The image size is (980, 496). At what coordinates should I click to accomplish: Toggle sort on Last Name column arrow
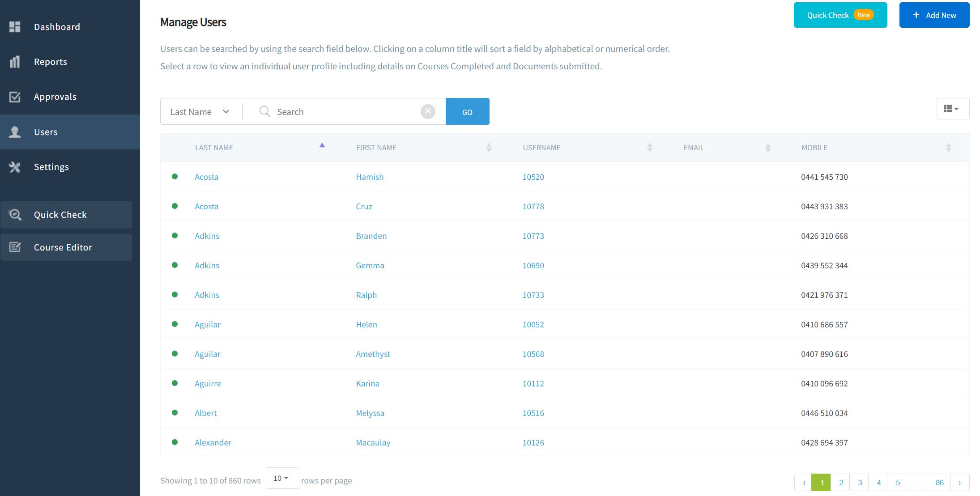click(322, 145)
